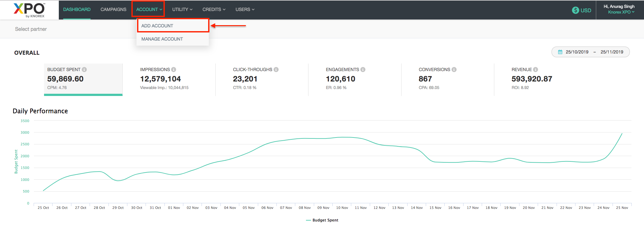Screen dimensions: 644x230
Task: Click the info icon beside Click-Throughs
Action: pyautogui.click(x=276, y=70)
